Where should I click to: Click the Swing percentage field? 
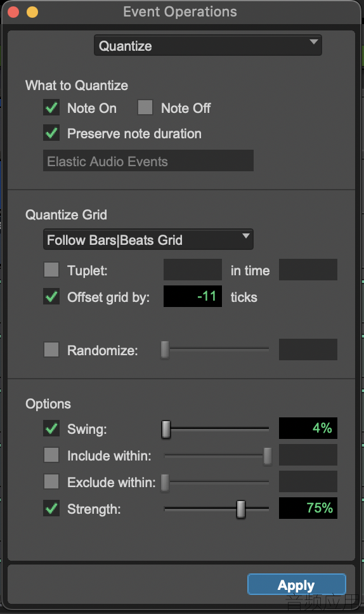[x=308, y=428]
